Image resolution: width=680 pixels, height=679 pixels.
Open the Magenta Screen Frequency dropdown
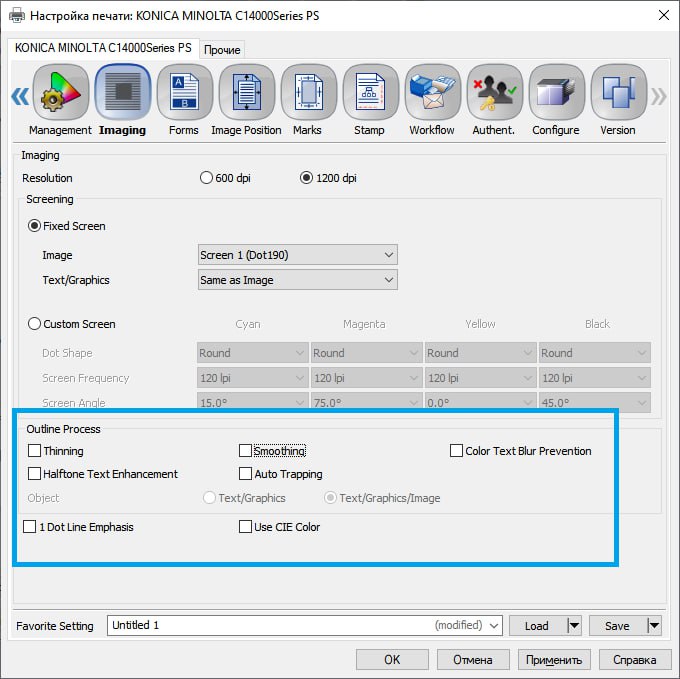[x=366, y=378]
